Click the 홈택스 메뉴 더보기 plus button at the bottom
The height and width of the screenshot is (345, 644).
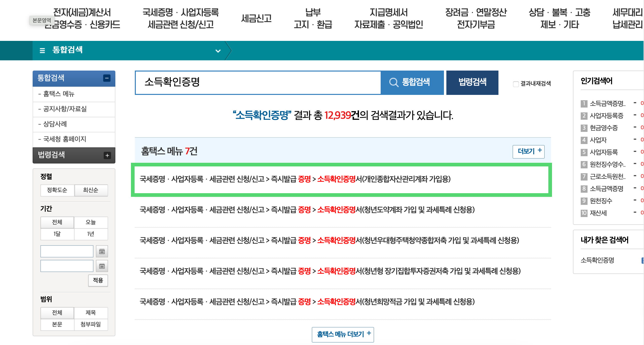[x=342, y=334]
